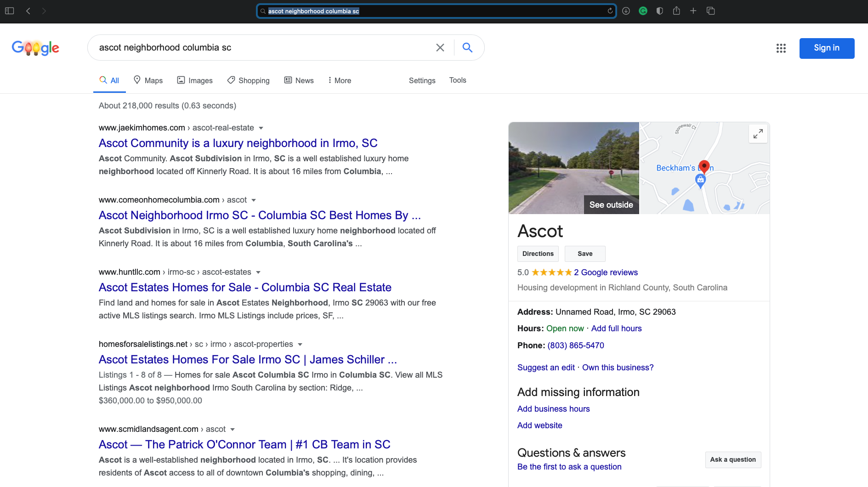Open Ascot Community luxury neighborhood link
This screenshot has width=868, height=487.
(x=238, y=143)
